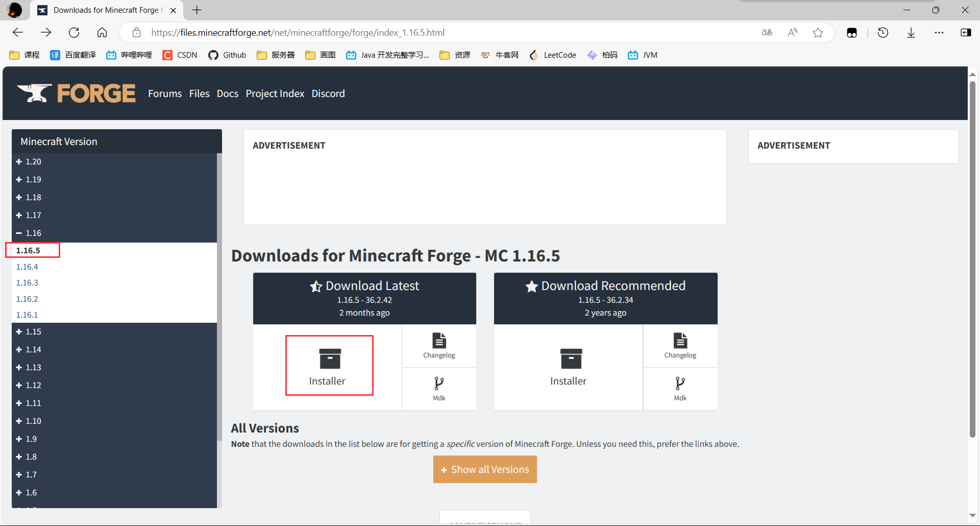This screenshot has width=980, height=526.
Task: Click the version list sidebar scrollbar
Action: click(x=219, y=296)
